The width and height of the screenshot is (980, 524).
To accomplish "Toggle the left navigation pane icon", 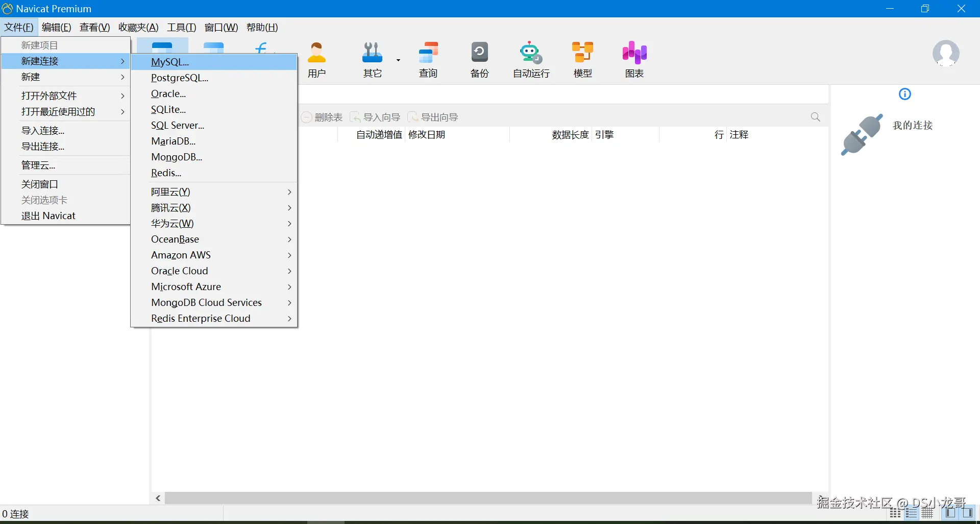I will (x=950, y=513).
